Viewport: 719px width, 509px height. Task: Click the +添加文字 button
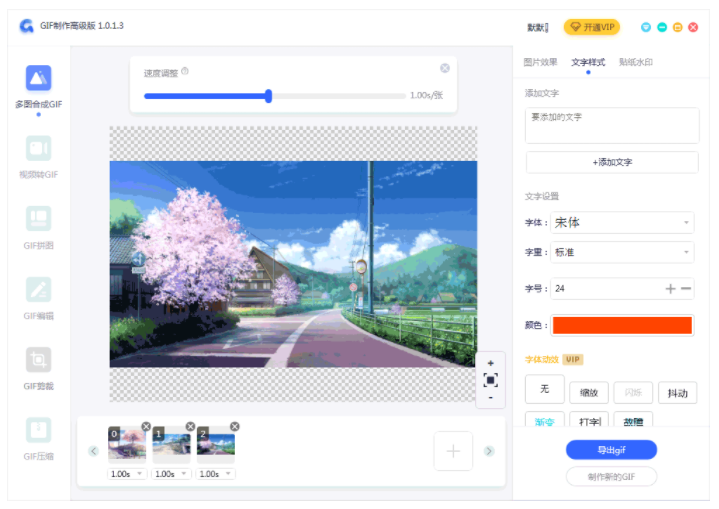(612, 162)
